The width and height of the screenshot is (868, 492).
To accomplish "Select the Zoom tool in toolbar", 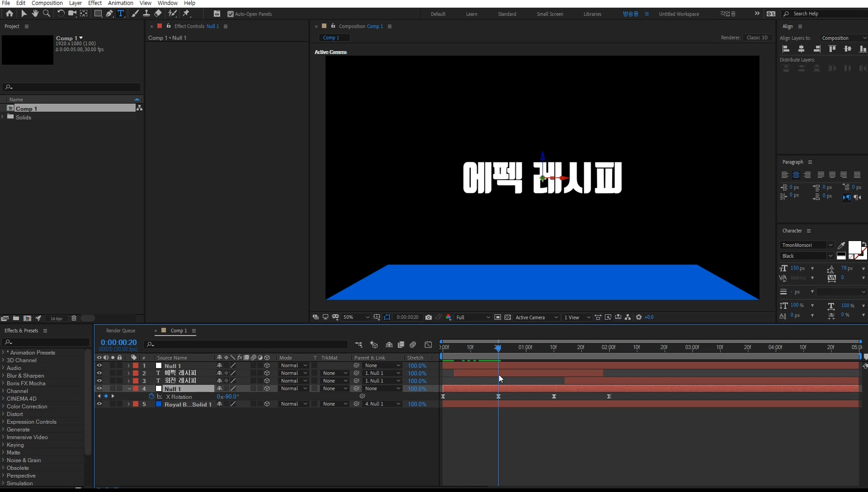I will (x=46, y=14).
